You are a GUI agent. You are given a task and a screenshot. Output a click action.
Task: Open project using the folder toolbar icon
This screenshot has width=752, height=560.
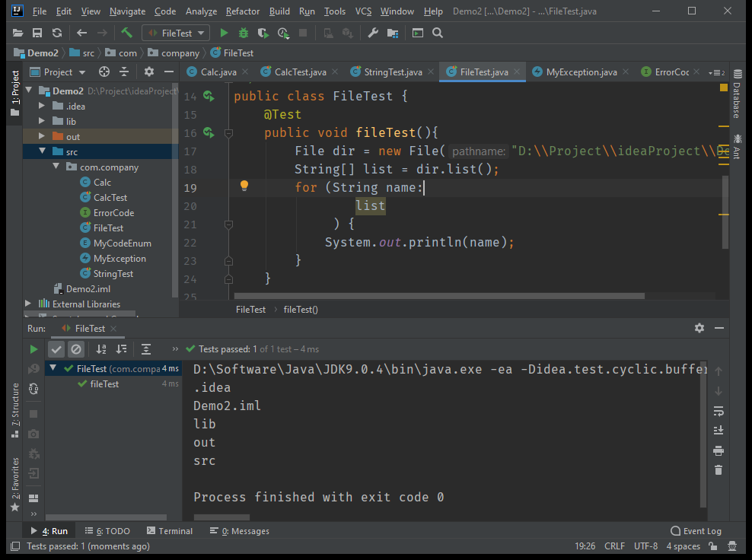[18, 33]
